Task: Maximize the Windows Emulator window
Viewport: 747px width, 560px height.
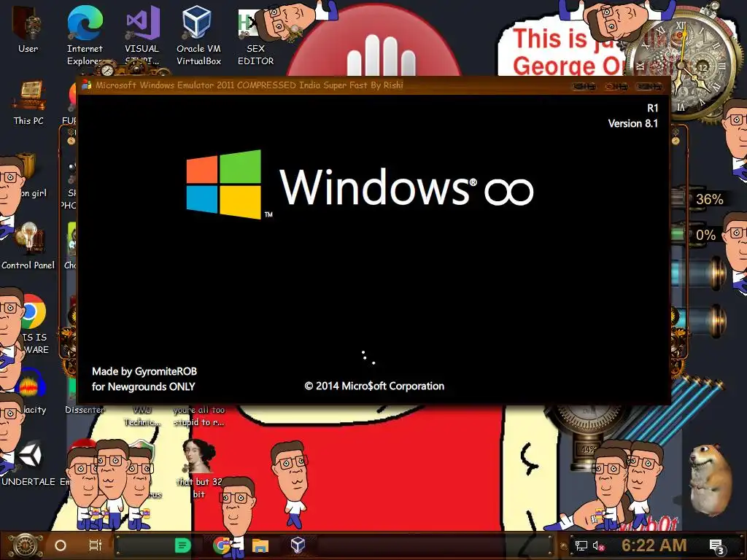Action: click(x=616, y=86)
